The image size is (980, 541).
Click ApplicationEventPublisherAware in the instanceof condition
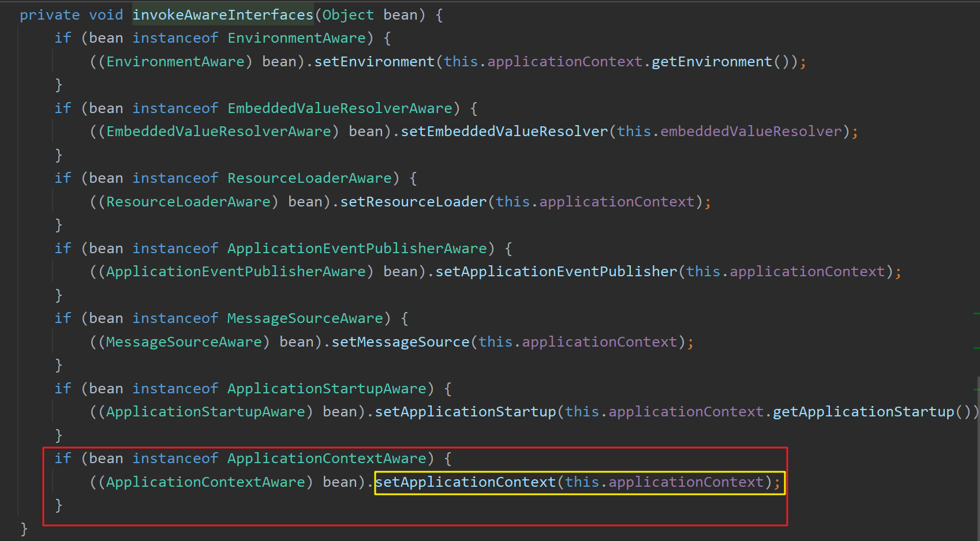coord(357,249)
